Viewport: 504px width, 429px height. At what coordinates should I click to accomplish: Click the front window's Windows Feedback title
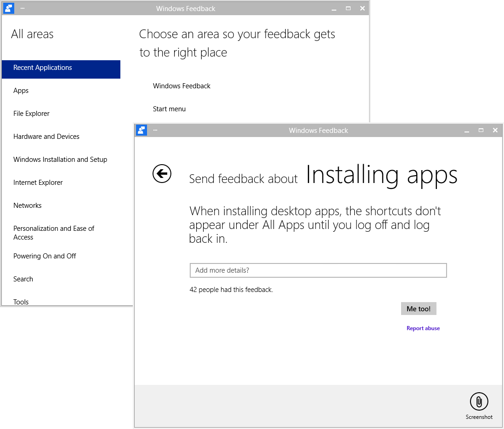(x=318, y=131)
